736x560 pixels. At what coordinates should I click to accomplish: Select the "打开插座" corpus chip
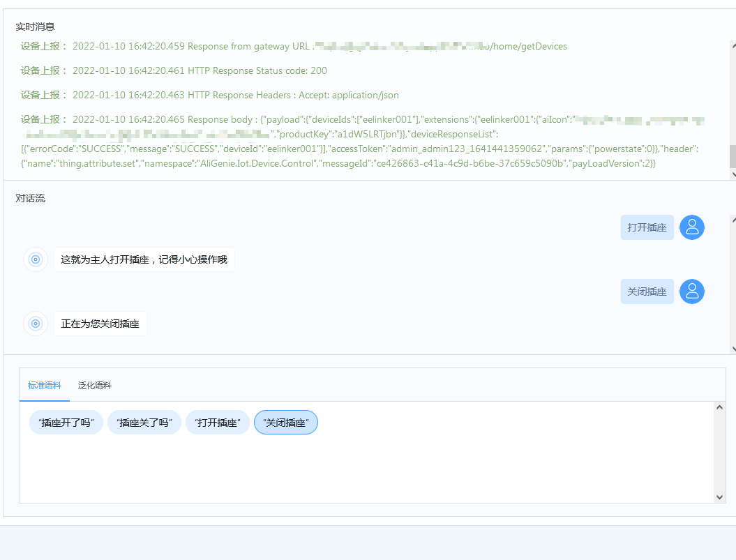point(218,423)
